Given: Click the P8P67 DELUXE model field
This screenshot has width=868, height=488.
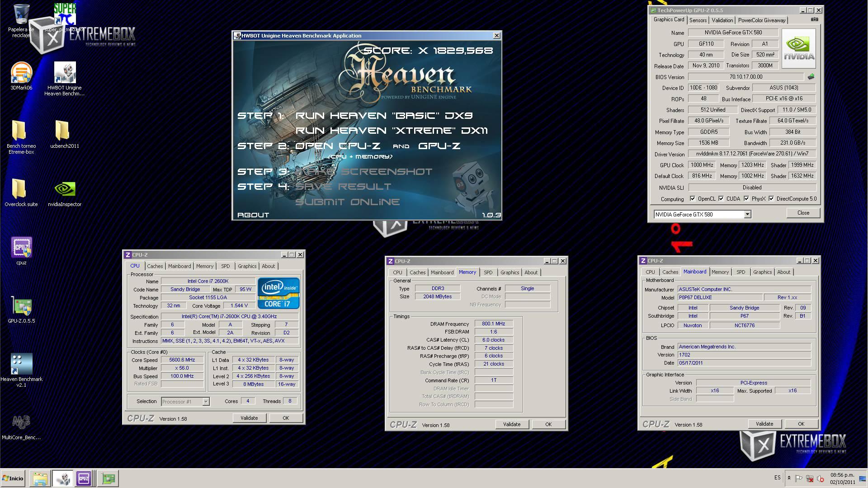Looking at the screenshot, I should click(x=719, y=298).
